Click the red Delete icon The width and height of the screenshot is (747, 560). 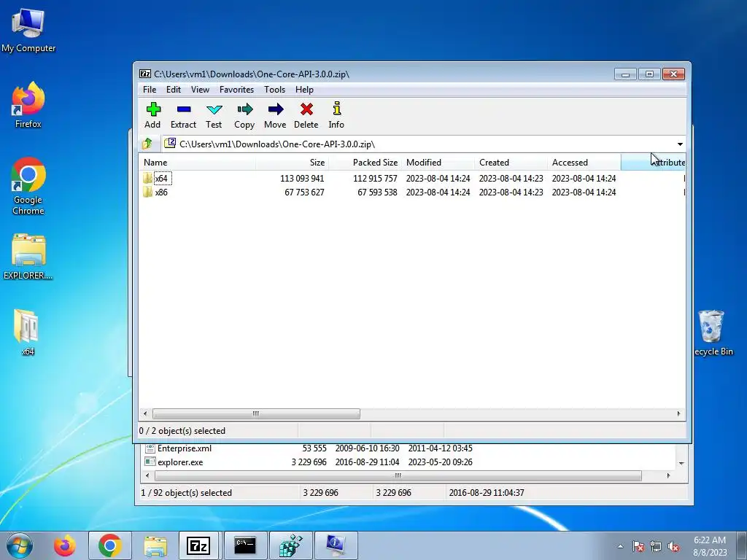306,115
